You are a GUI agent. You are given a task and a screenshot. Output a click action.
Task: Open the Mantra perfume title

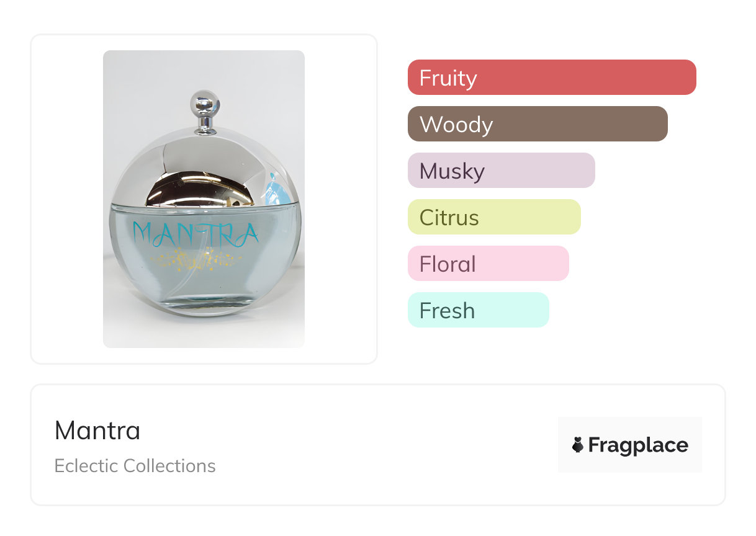pyautogui.click(x=97, y=431)
